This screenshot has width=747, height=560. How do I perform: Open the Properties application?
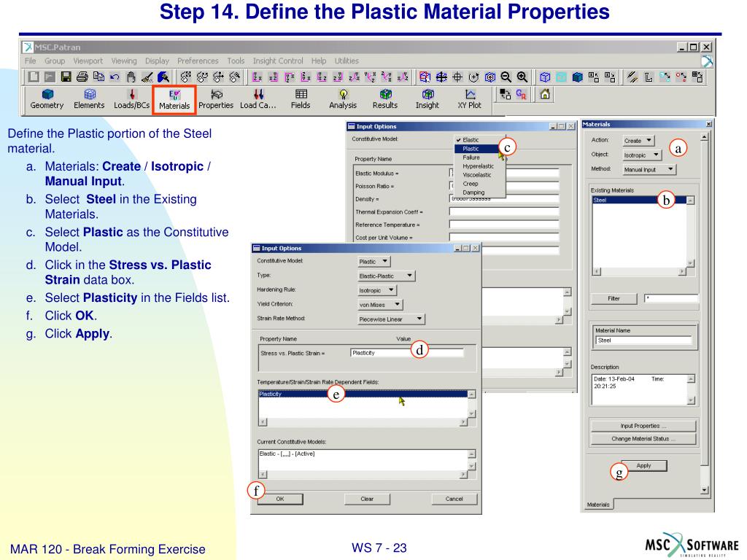click(216, 99)
